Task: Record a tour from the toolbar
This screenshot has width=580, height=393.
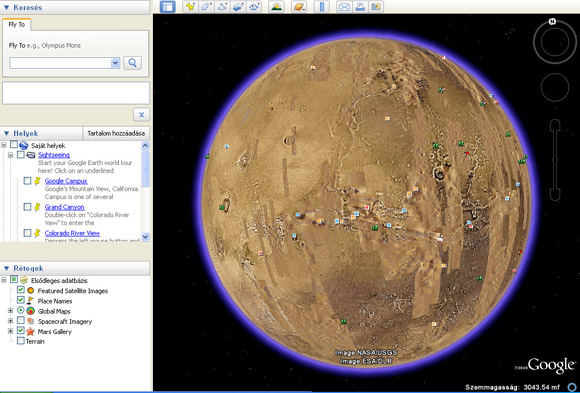Action: 254,7
